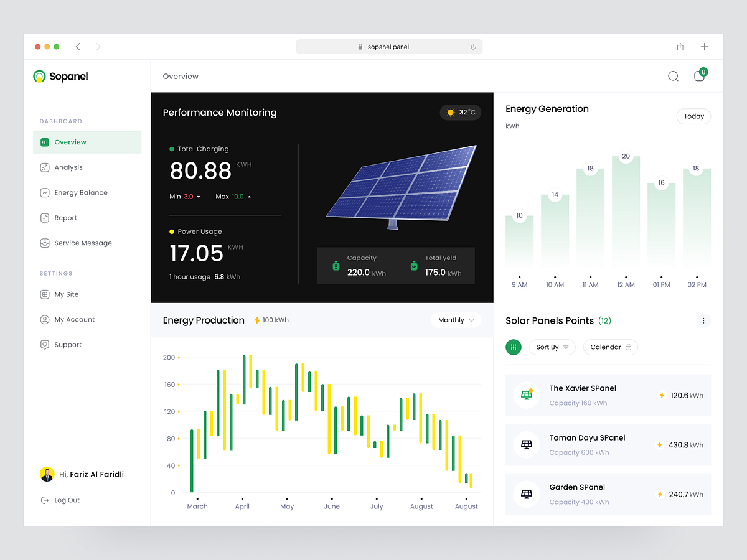Click the Service Message sidebar icon
747x560 pixels.
click(x=44, y=243)
